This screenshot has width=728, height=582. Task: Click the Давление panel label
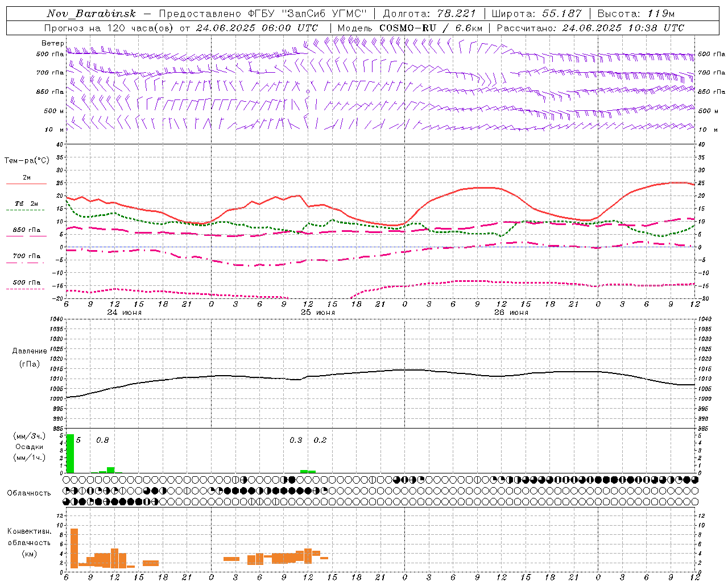(x=29, y=351)
